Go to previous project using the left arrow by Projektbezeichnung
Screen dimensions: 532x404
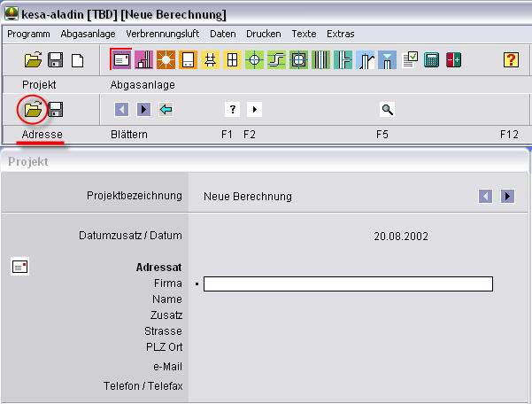[485, 196]
